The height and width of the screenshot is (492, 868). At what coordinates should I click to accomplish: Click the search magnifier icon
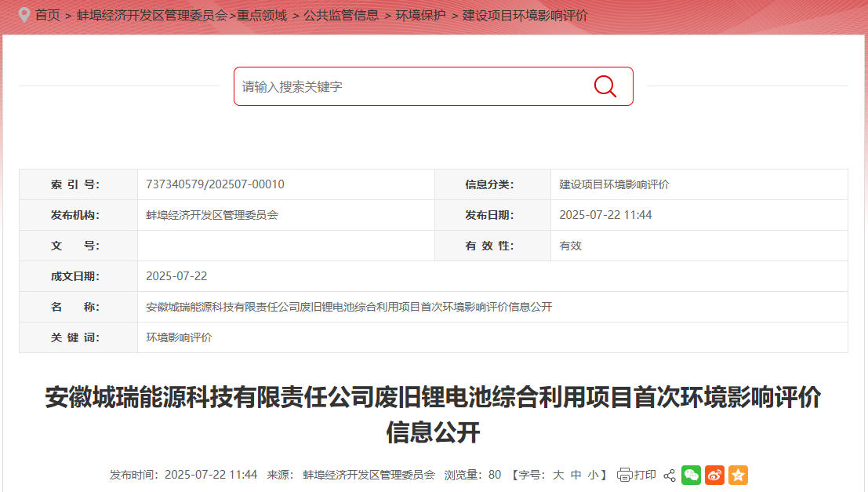point(604,86)
